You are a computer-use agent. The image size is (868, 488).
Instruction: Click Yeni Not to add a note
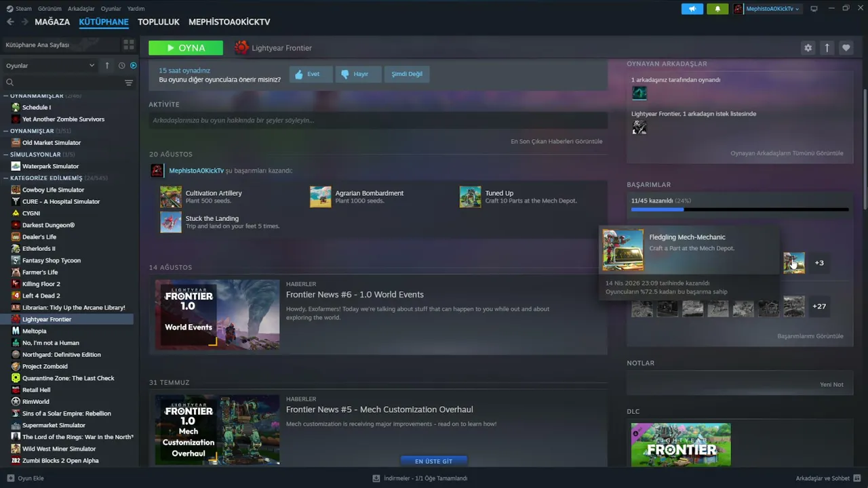831,384
